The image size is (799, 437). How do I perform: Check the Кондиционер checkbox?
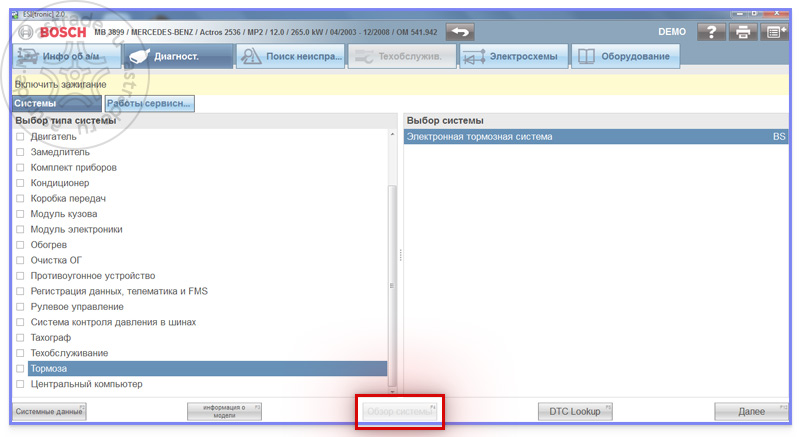coord(20,183)
